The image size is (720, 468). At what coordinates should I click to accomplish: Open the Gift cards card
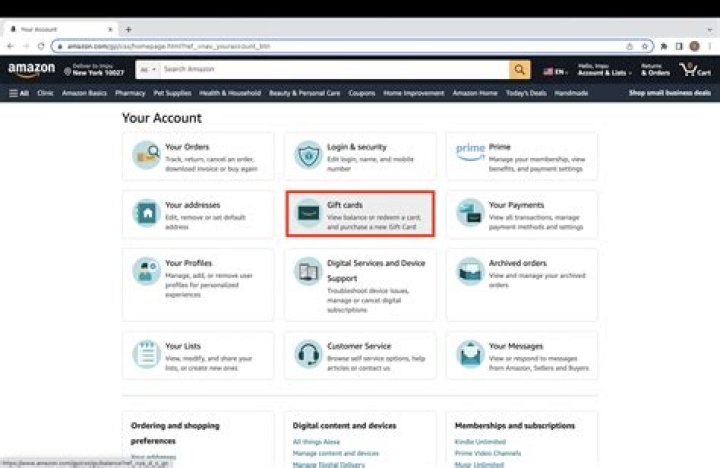coord(360,214)
